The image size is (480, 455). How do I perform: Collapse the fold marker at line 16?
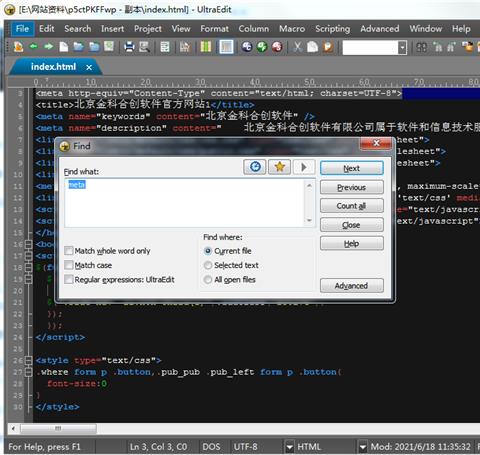[29, 244]
